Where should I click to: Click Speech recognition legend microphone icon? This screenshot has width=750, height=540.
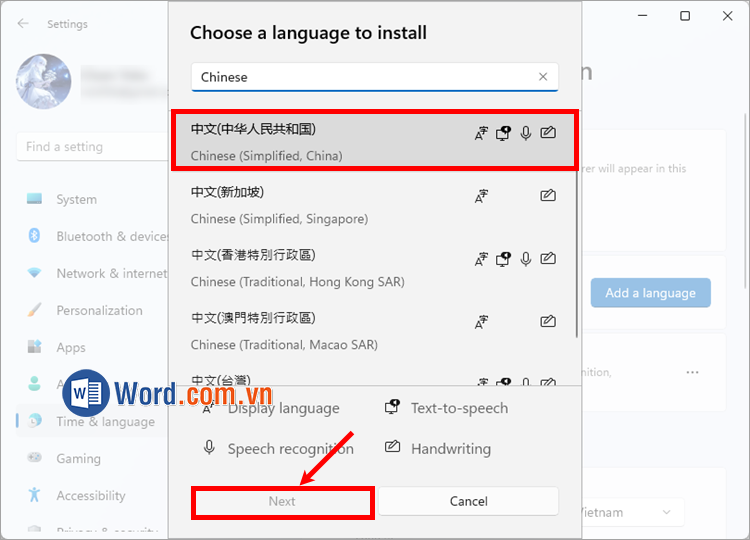[209, 448]
